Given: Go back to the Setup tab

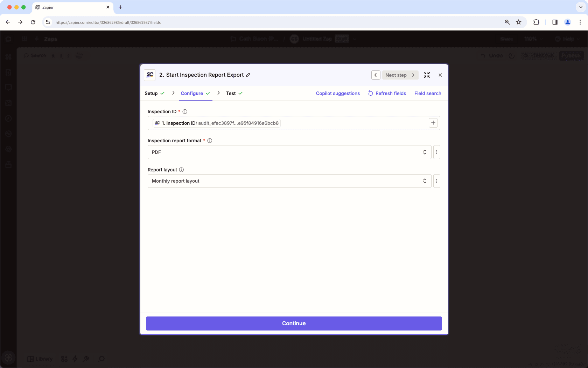Looking at the screenshot, I should point(151,93).
